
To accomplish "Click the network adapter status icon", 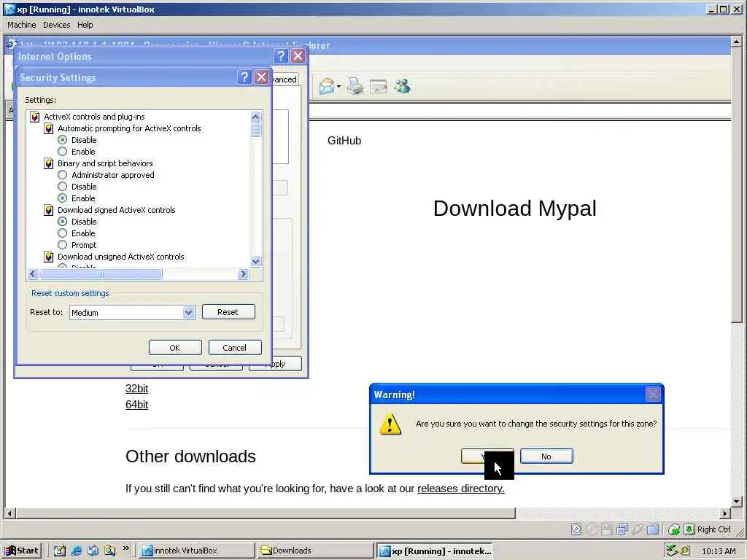I will point(622,529).
